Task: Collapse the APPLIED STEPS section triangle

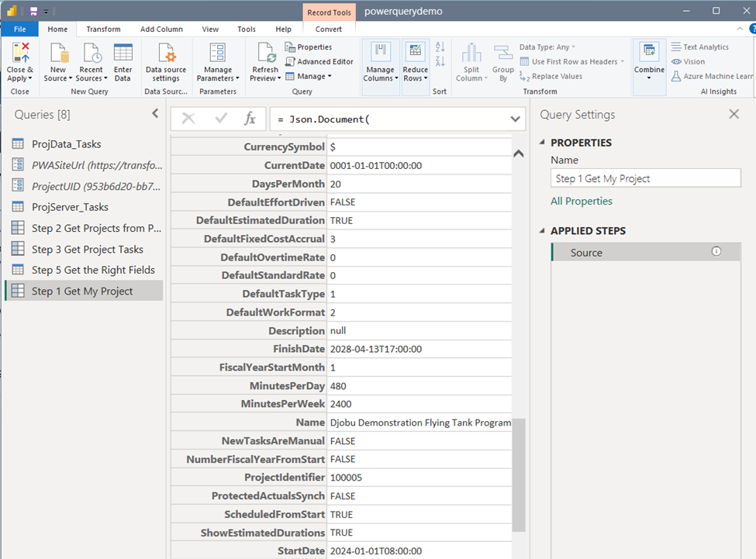Action: click(x=542, y=230)
